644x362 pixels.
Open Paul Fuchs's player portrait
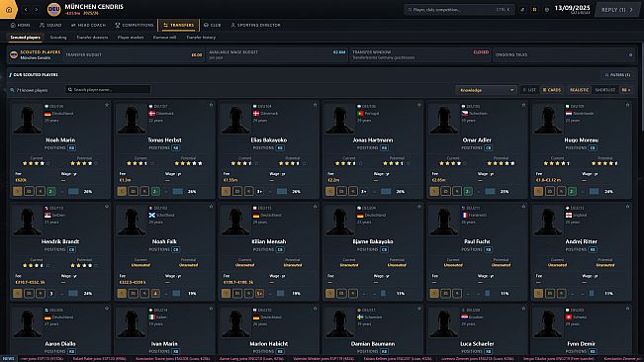[443, 221]
